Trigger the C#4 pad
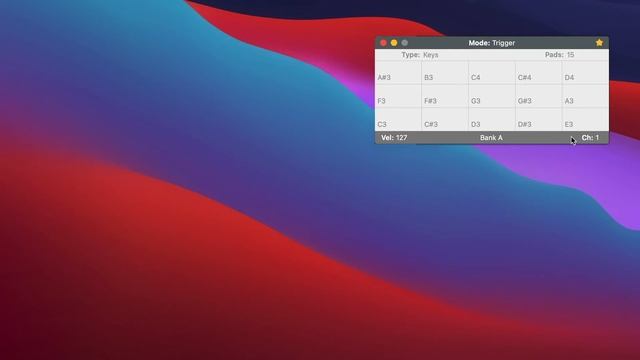The height and width of the screenshot is (360, 640). [539, 73]
